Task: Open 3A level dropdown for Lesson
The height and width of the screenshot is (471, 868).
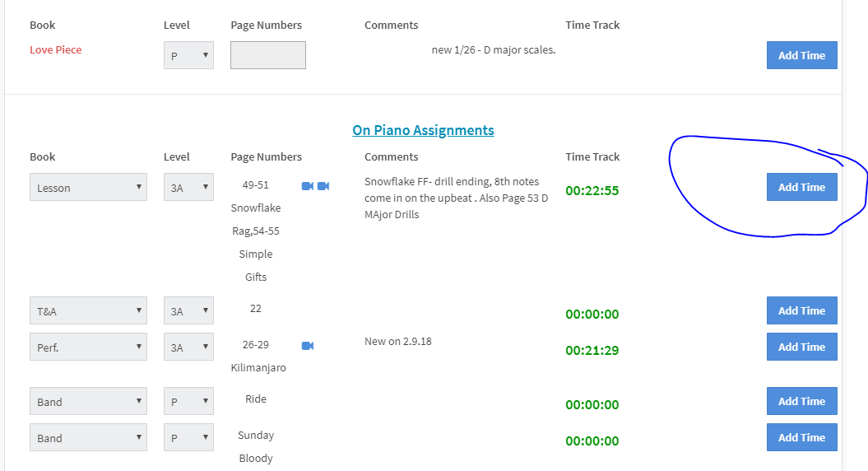Action: [188, 187]
